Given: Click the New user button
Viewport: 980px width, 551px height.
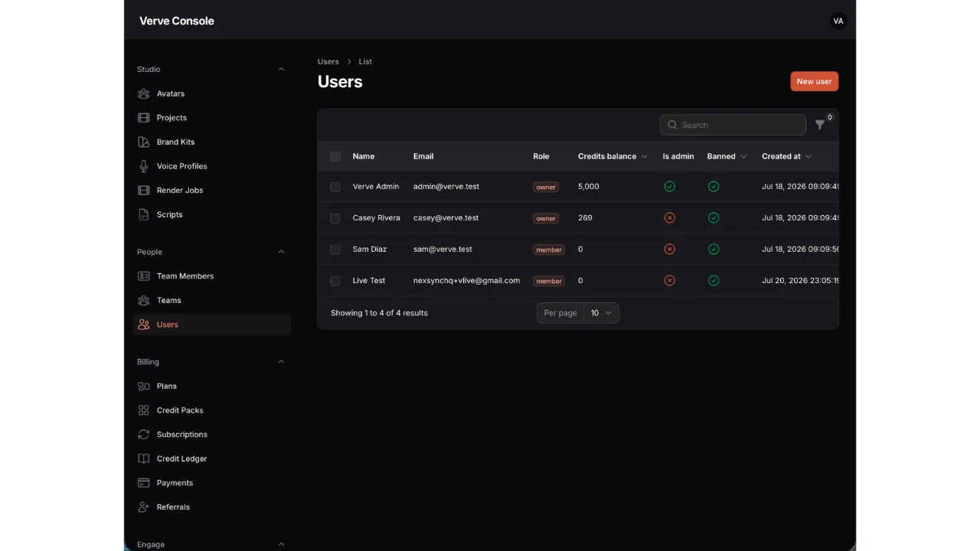Looking at the screenshot, I should coord(814,81).
